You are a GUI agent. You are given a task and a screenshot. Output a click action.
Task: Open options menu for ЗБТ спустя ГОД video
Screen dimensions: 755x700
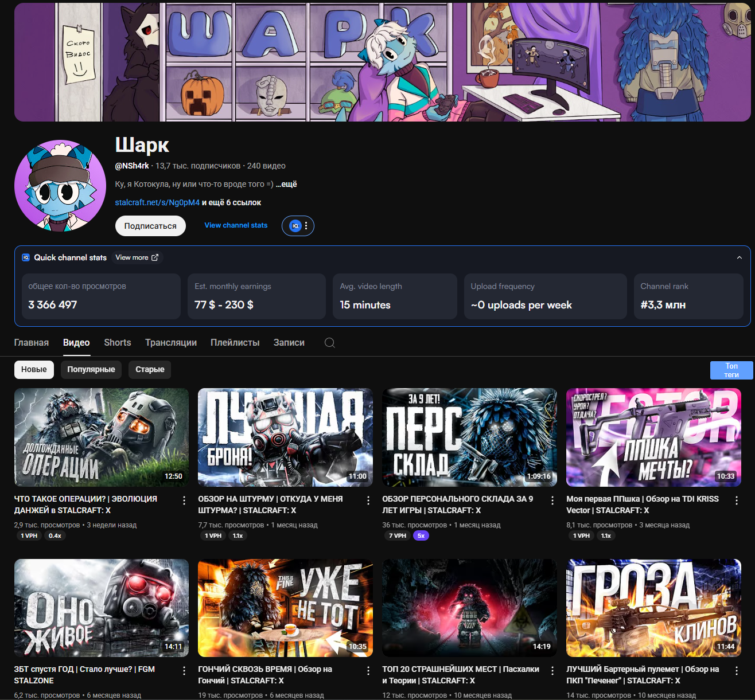pyautogui.click(x=184, y=671)
